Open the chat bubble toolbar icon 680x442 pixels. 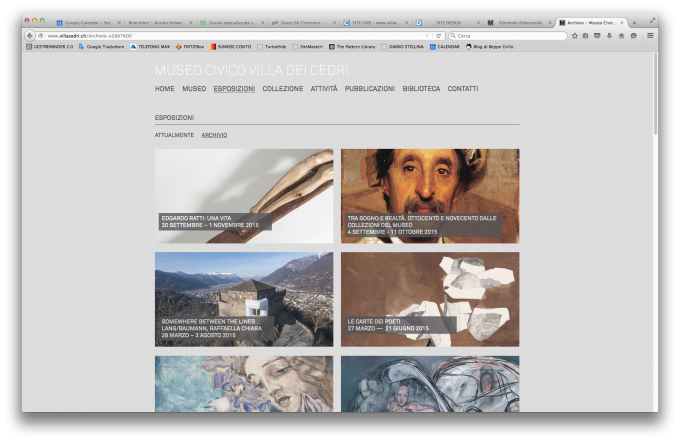click(634, 36)
